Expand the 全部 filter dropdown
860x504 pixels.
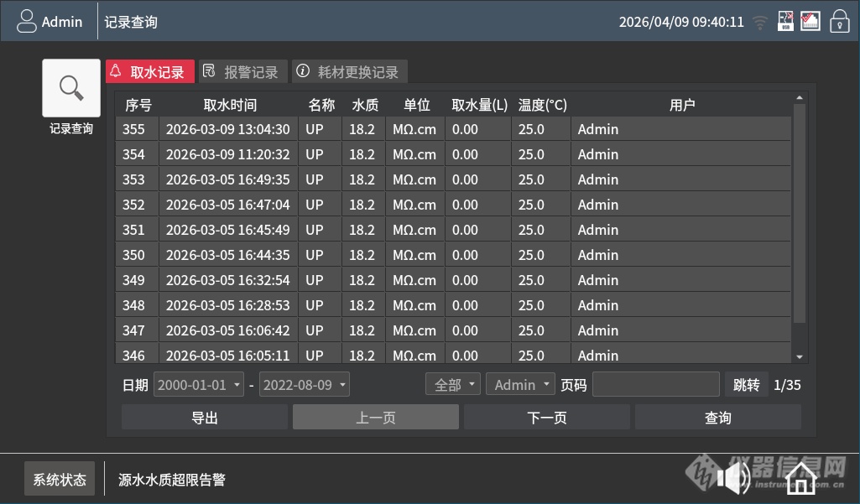pyautogui.click(x=453, y=384)
